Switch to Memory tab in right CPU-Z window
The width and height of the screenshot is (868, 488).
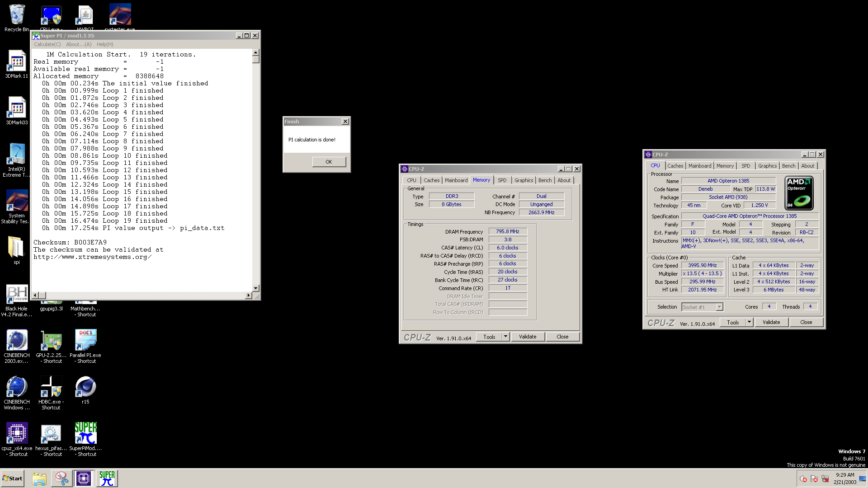coord(725,166)
